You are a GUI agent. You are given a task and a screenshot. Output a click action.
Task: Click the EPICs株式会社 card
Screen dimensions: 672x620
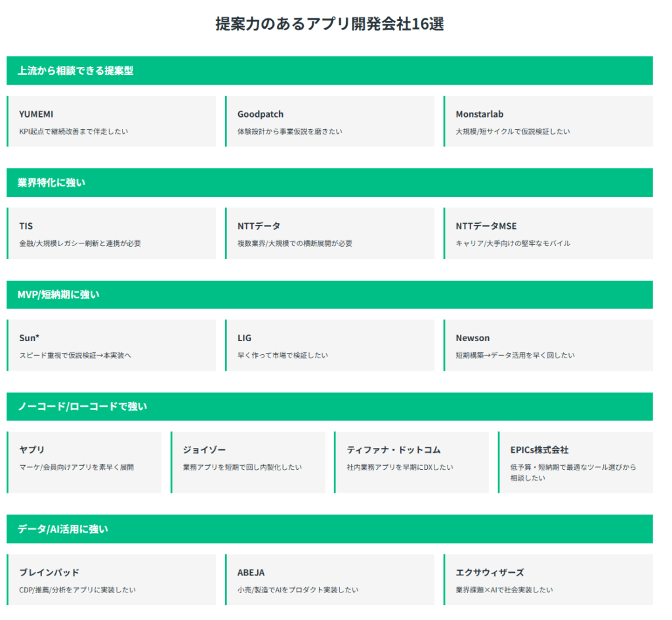tap(575, 462)
